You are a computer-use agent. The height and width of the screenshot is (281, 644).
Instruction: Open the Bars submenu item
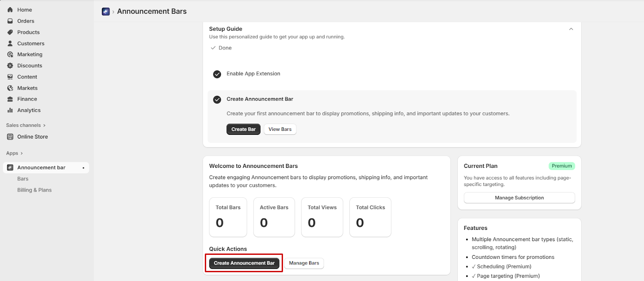coord(23,179)
